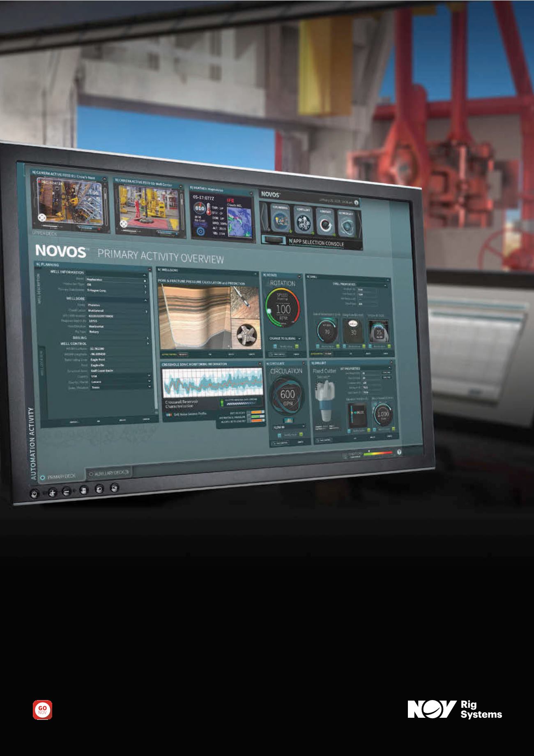Click the pan control on Well Center camera
This screenshot has width=534, height=756.
click(123, 224)
